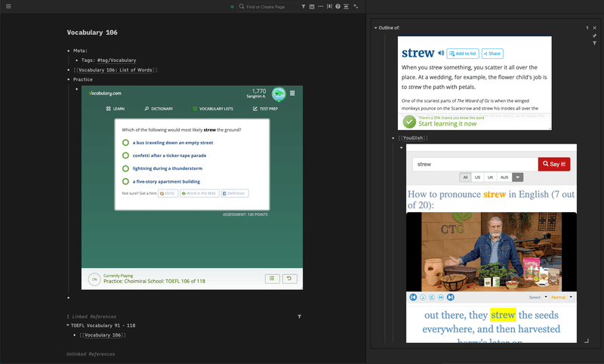Screen dimensions: 604x364
Task: Click the YouGlish video thumbnail
Action: (x=492, y=251)
